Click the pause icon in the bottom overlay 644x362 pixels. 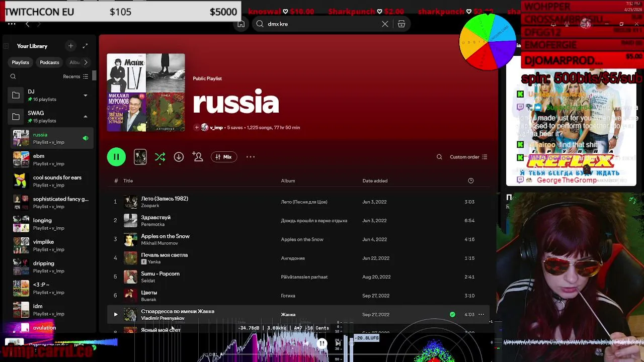click(322, 343)
